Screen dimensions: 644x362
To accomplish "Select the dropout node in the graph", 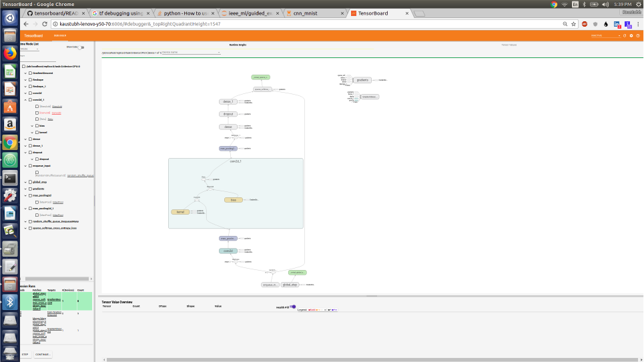I will point(228,114).
